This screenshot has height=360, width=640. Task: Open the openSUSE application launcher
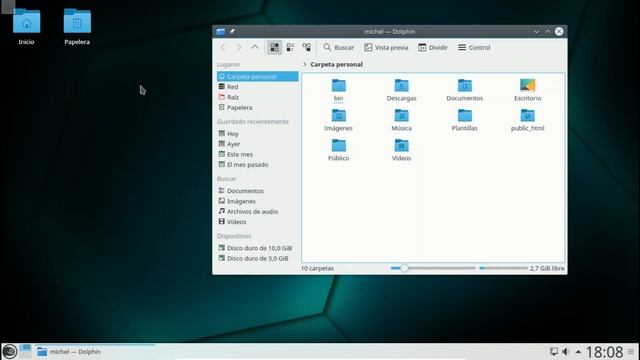click(9, 351)
